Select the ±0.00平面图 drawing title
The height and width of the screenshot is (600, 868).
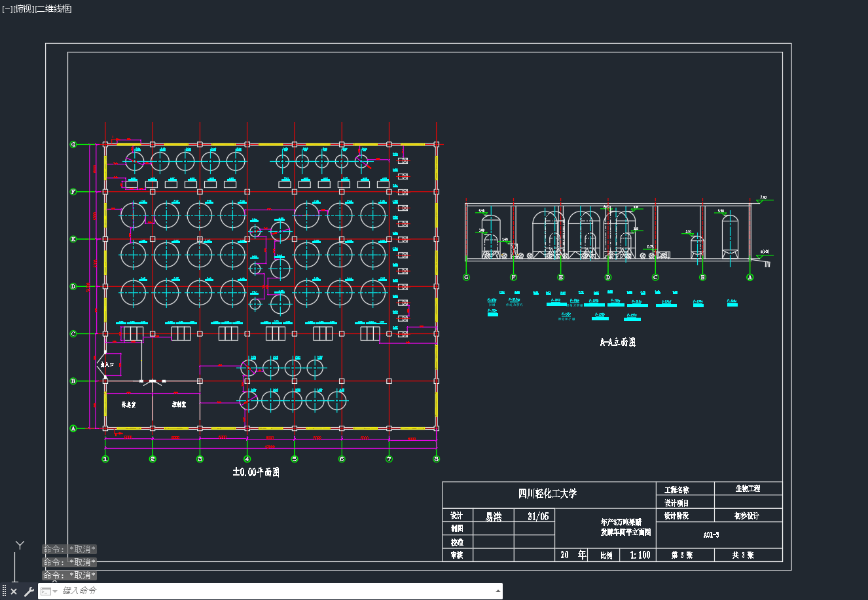pos(256,472)
